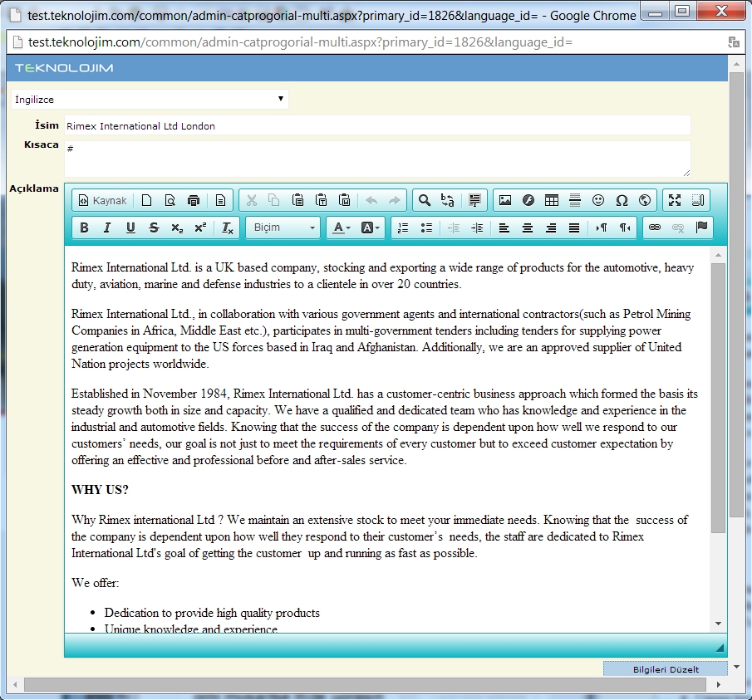Viewport: 752px width, 700px height.
Task: Insert an anchor with the flag icon
Action: pos(701,228)
